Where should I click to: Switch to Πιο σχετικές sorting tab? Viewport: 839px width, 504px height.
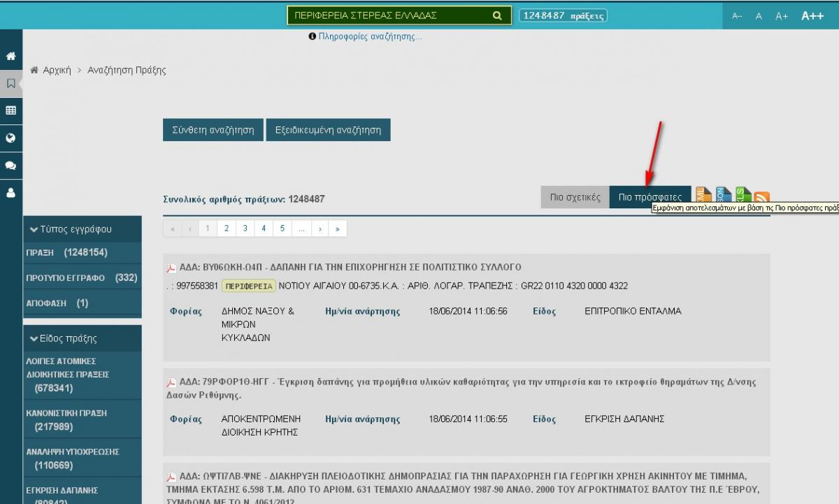575,197
